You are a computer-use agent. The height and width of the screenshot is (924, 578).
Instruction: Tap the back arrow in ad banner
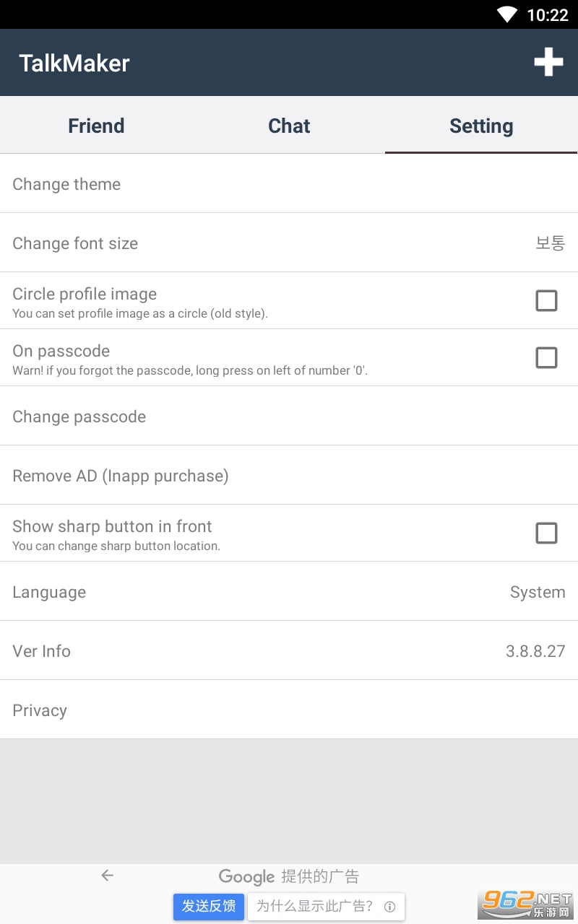tap(108, 876)
